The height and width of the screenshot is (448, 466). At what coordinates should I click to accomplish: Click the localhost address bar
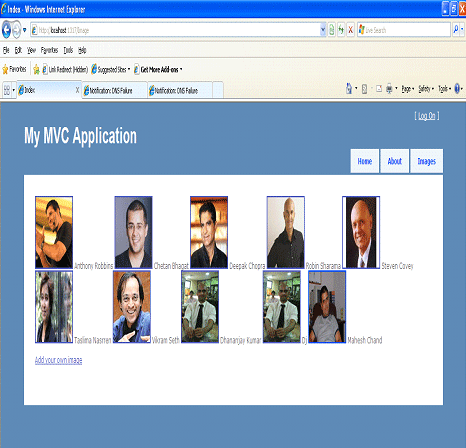point(175,30)
